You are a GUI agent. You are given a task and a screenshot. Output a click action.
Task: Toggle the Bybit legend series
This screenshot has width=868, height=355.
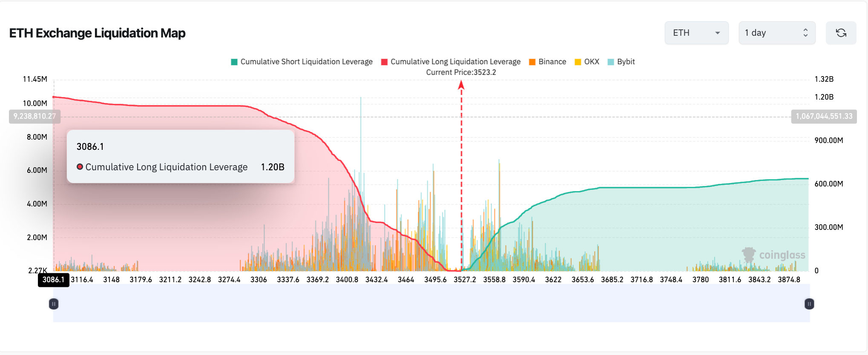click(621, 62)
